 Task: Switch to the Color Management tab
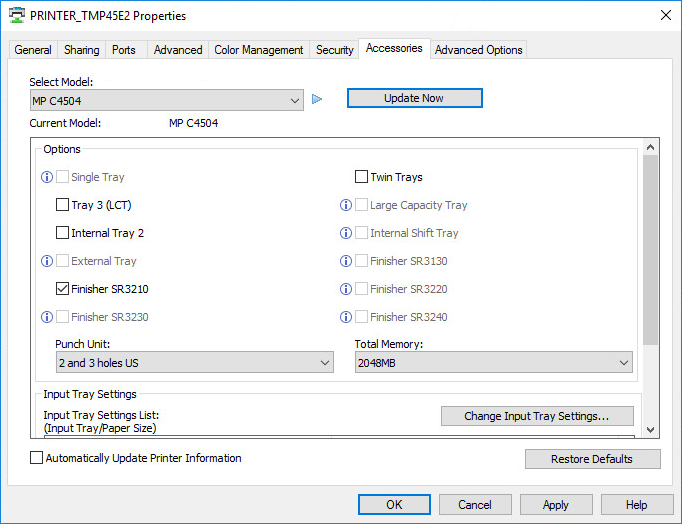258,50
